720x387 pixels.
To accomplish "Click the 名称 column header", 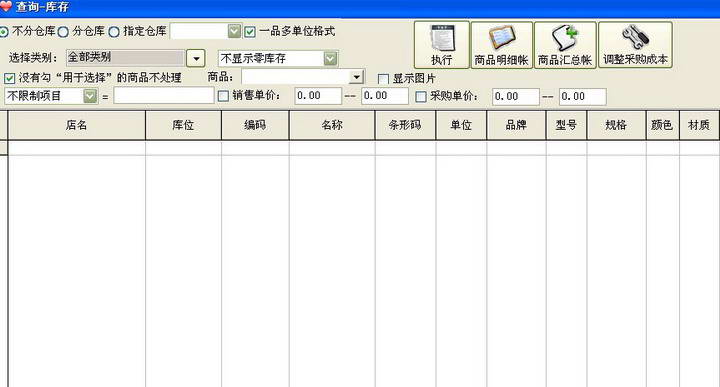I will pos(332,125).
